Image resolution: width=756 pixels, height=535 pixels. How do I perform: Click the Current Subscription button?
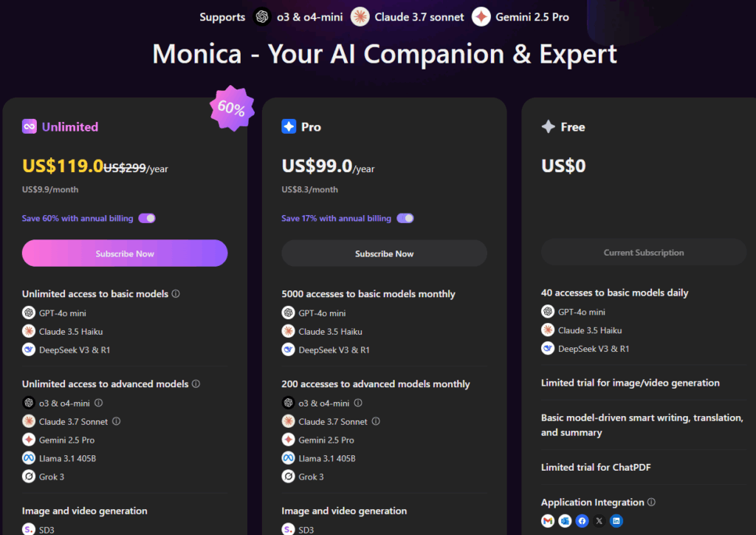(x=643, y=253)
